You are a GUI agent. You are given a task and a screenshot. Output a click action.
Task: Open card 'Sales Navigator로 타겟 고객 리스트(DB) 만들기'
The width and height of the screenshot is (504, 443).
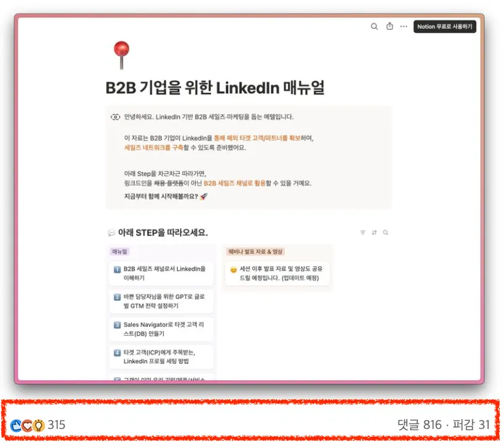click(161, 329)
